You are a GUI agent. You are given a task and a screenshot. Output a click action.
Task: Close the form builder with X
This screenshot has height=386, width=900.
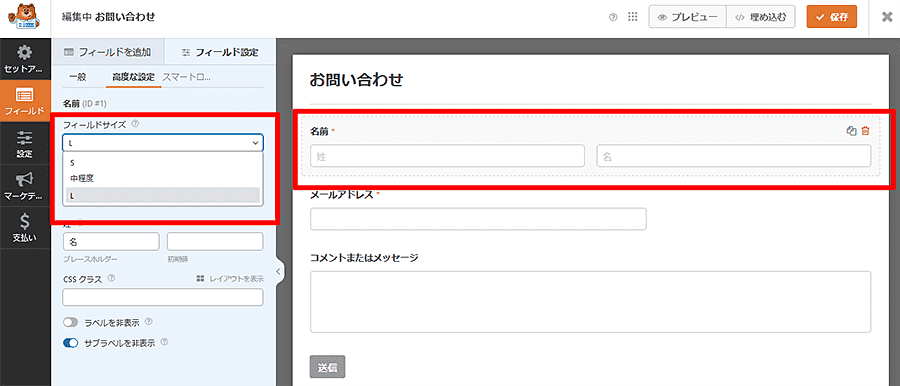[886, 17]
